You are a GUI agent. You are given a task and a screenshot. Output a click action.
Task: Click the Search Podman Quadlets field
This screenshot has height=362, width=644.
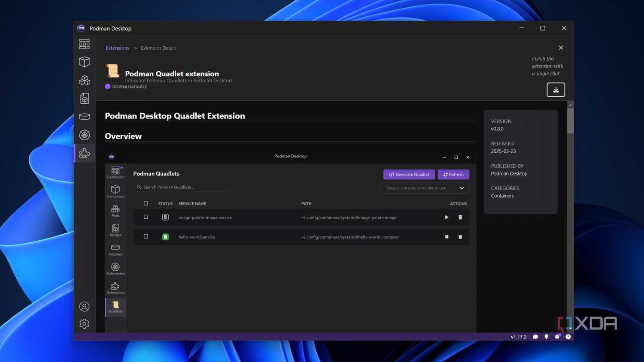pos(180,187)
